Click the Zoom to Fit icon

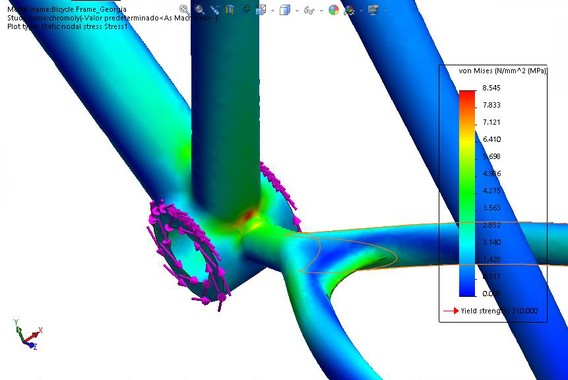pos(184,10)
